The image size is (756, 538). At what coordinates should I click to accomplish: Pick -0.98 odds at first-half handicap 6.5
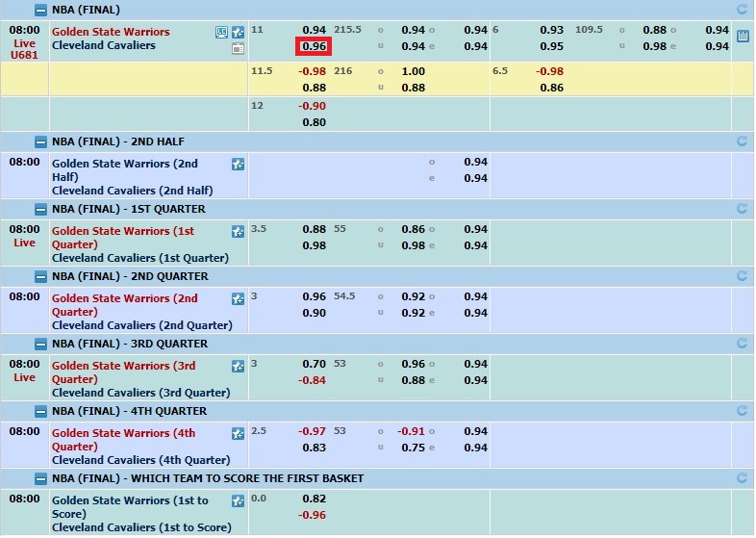[x=549, y=71]
